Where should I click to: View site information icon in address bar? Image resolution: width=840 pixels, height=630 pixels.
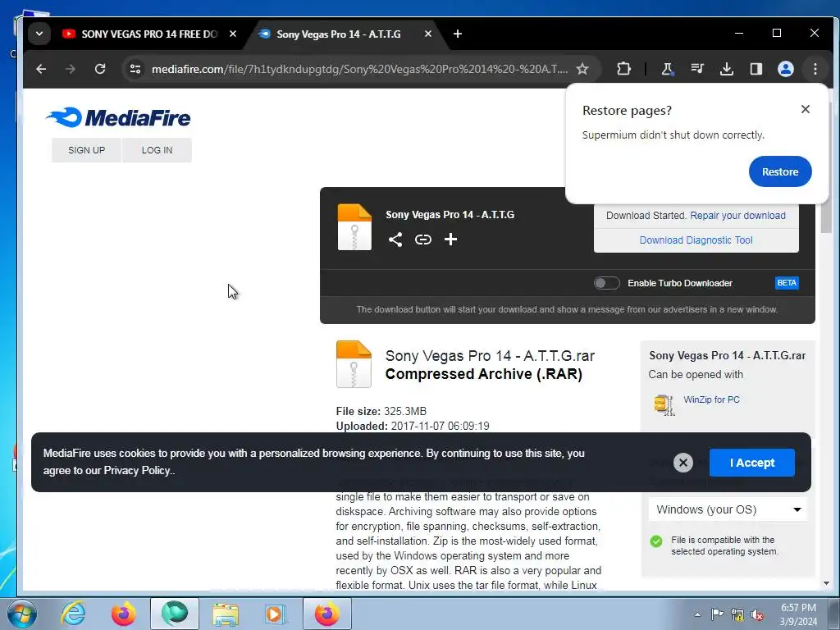click(135, 69)
